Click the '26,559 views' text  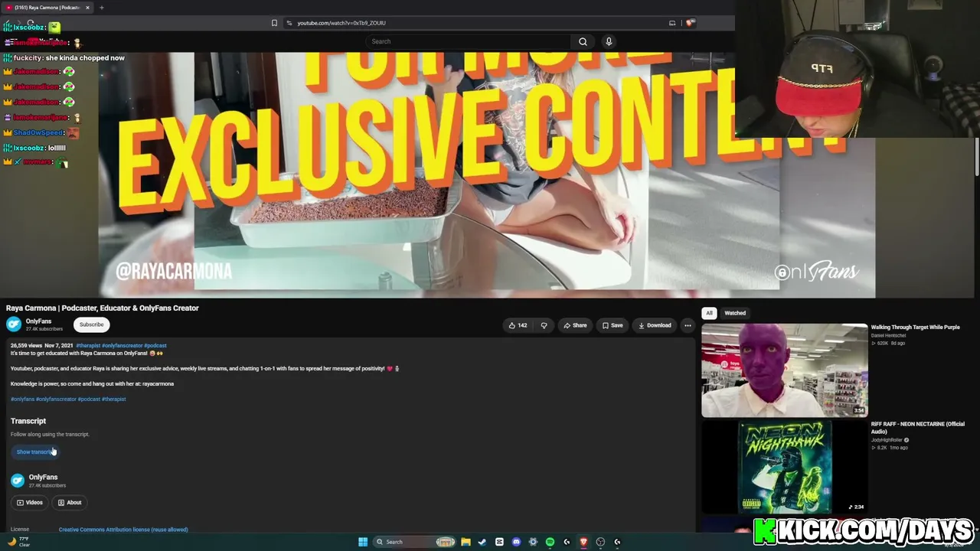click(x=26, y=345)
